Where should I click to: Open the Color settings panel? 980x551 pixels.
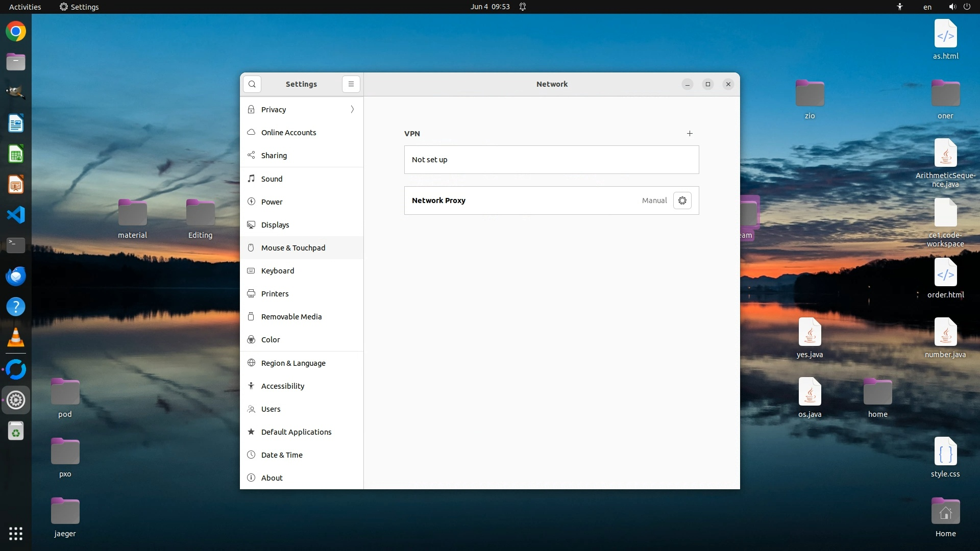pyautogui.click(x=271, y=340)
